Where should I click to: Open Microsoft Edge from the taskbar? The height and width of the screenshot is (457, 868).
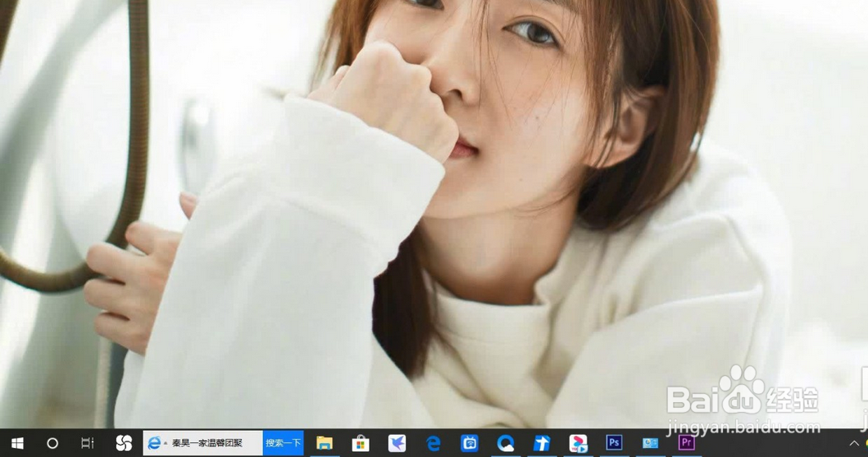pyautogui.click(x=434, y=443)
